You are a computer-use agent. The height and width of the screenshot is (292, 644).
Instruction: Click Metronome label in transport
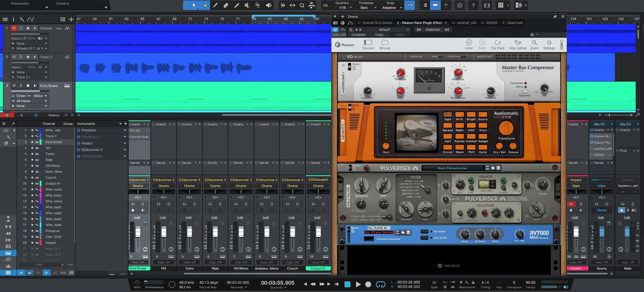[x=467, y=288]
